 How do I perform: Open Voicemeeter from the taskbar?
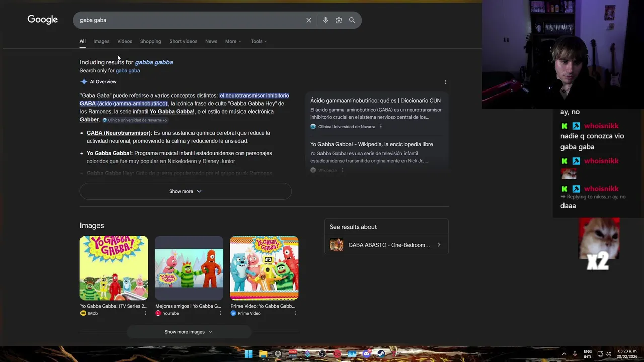coord(292,354)
